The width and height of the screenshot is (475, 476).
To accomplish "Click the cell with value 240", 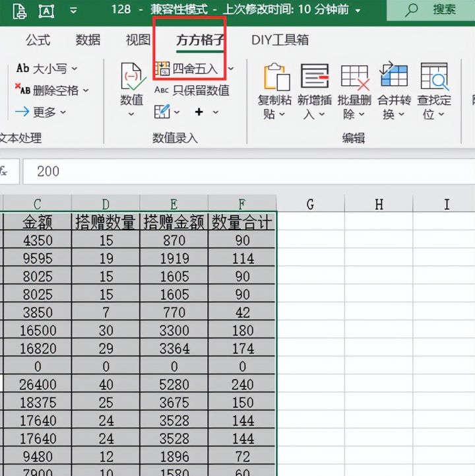I will coord(241,384).
